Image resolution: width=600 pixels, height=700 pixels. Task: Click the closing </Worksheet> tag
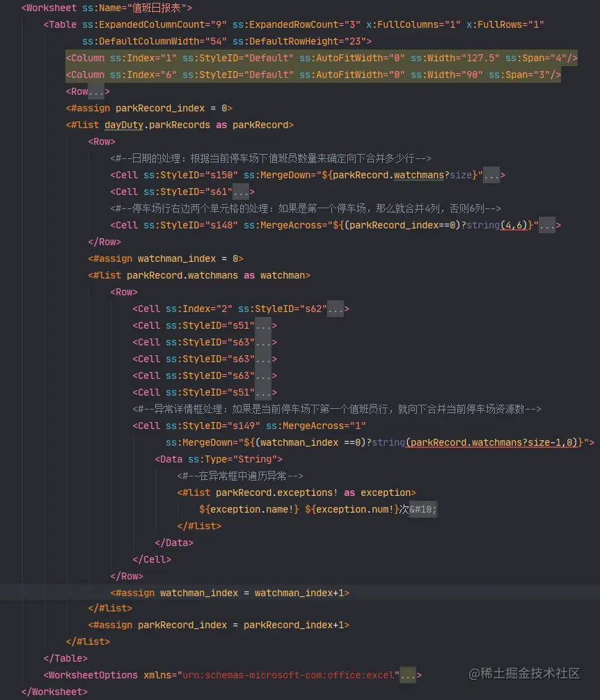(x=54, y=692)
